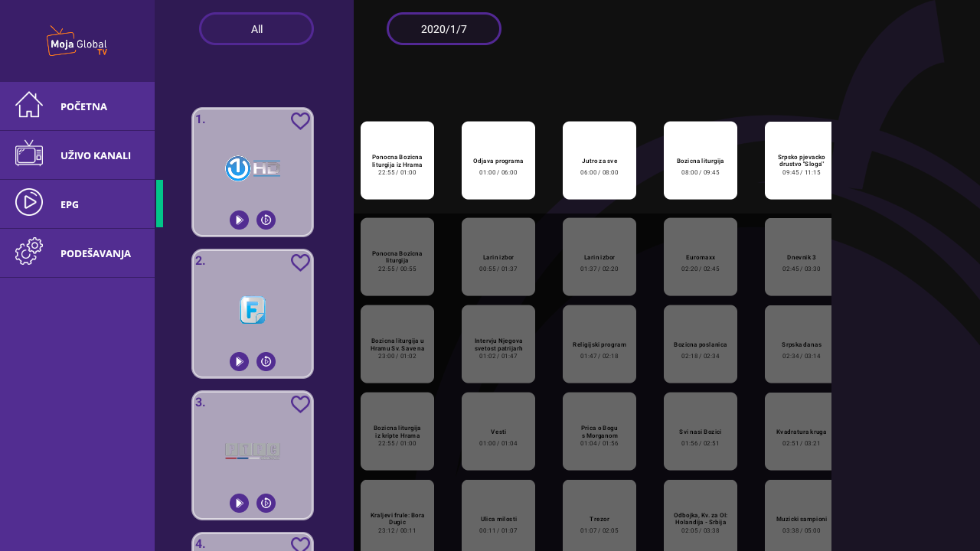Viewport: 980px width, 551px height.
Task: Open the POČETNA menu item
Action: (77, 106)
